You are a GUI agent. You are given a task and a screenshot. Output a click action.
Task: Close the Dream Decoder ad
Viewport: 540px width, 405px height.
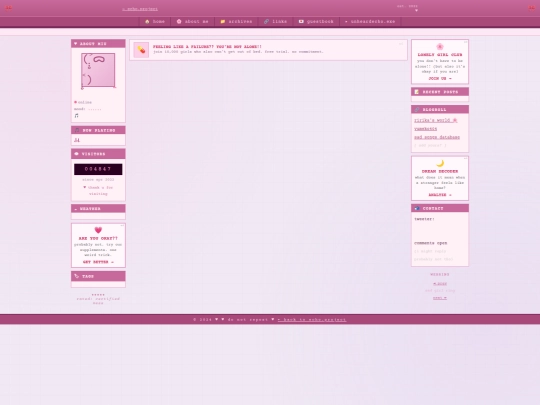465,158
